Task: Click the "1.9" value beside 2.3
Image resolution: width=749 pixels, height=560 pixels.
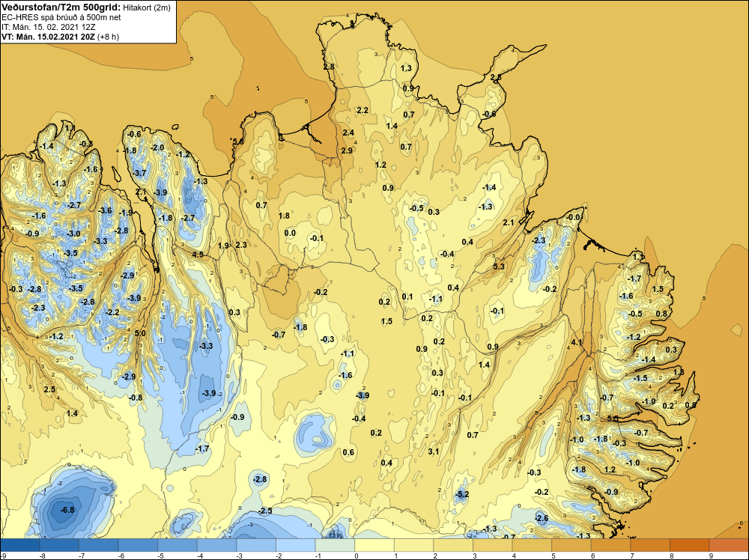Action: coord(223,246)
